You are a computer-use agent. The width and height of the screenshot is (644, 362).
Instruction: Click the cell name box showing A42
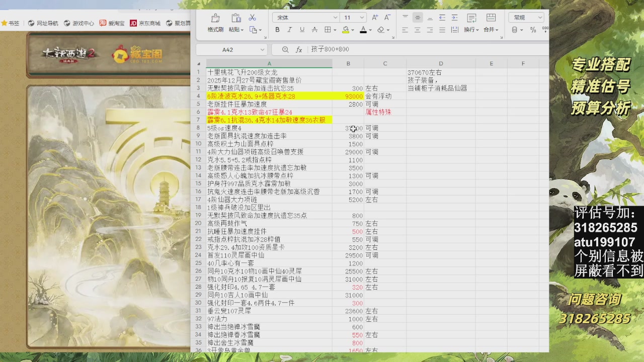point(228,50)
